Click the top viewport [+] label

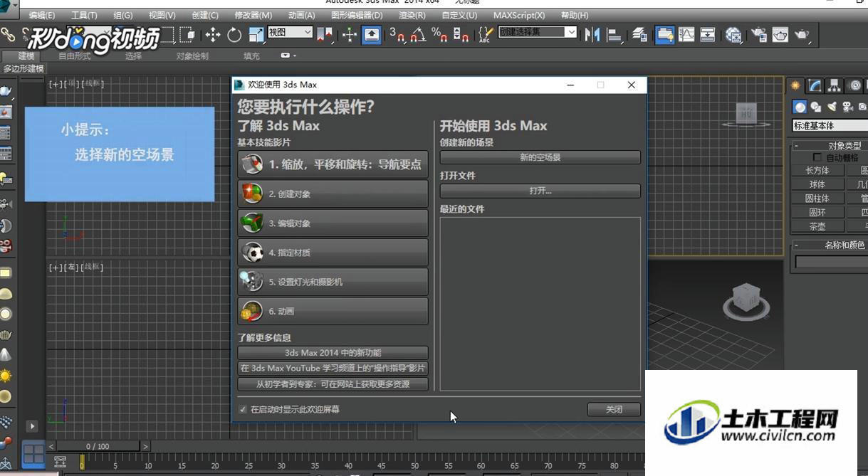[54, 84]
